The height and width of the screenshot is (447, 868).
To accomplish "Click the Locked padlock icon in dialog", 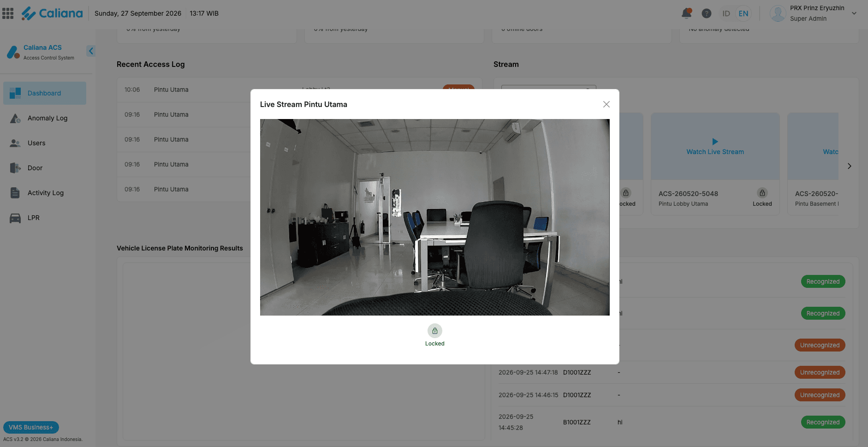I will coord(434,331).
